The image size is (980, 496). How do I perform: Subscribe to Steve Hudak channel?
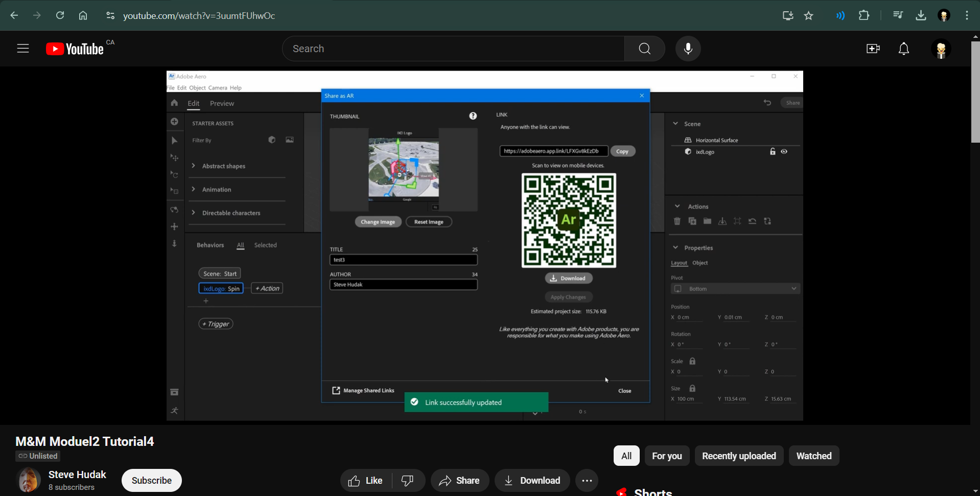pos(151,481)
